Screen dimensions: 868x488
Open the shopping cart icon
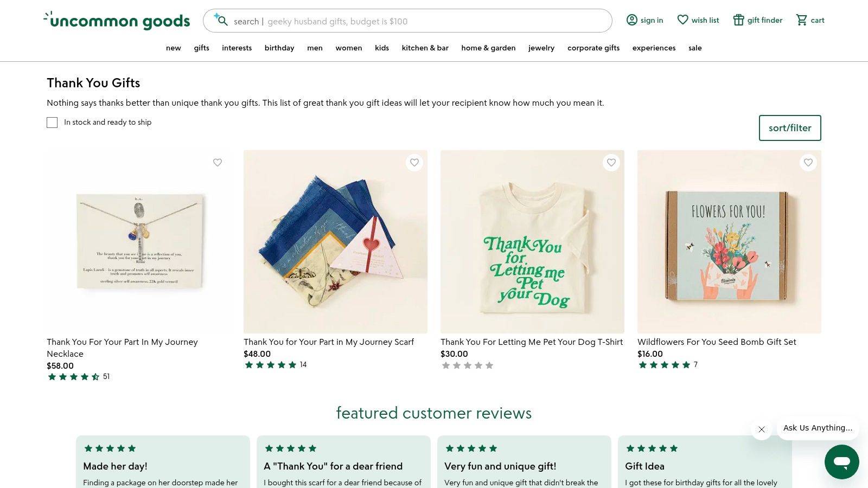[x=801, y=20]
